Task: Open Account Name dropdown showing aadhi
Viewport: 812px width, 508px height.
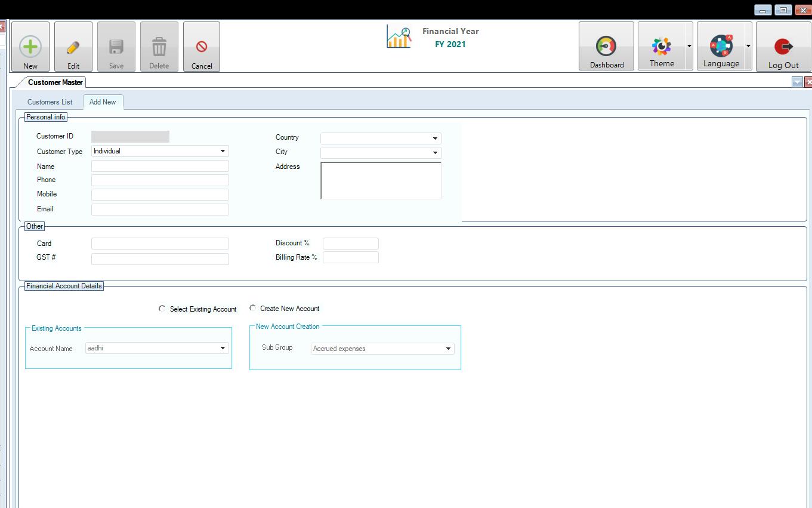Action: click(223, 348)
